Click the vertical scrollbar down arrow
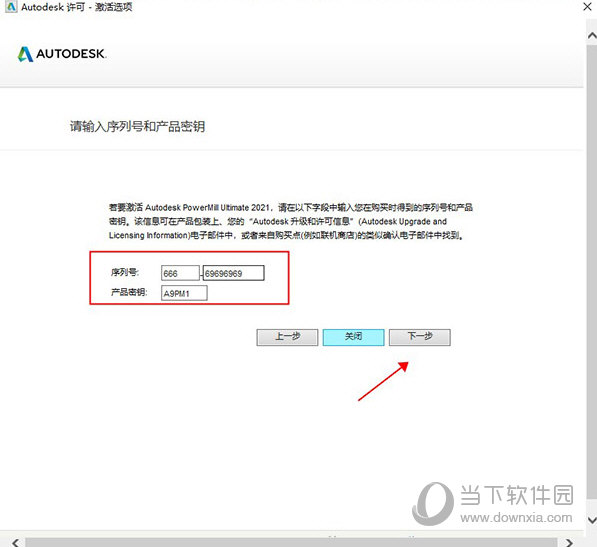The width and height of the screenshot is (597, 547). pos(592,520)
